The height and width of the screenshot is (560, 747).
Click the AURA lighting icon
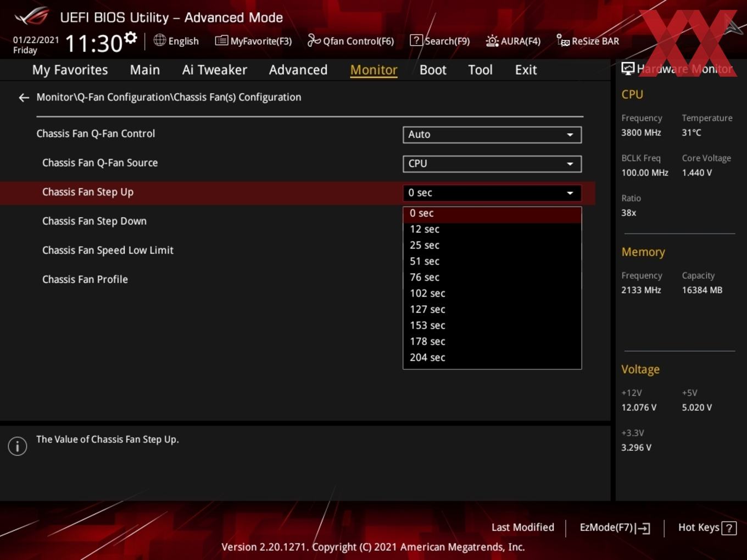(x=492, y=41)
